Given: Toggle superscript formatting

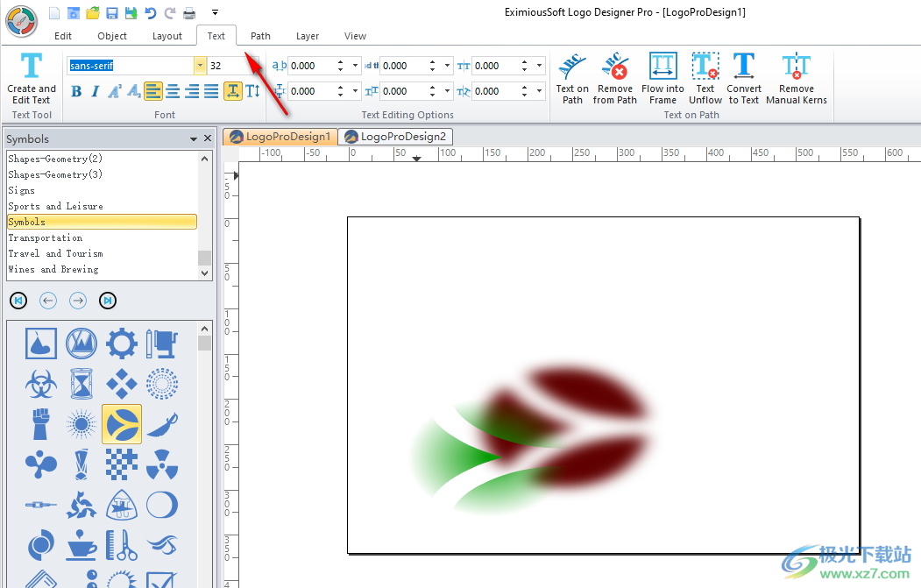Looking at the screenshot, I should [113, 90].
